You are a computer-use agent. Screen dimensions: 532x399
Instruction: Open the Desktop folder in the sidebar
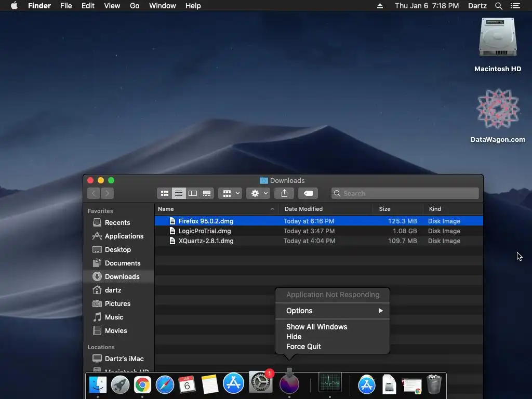coord(118,250)
